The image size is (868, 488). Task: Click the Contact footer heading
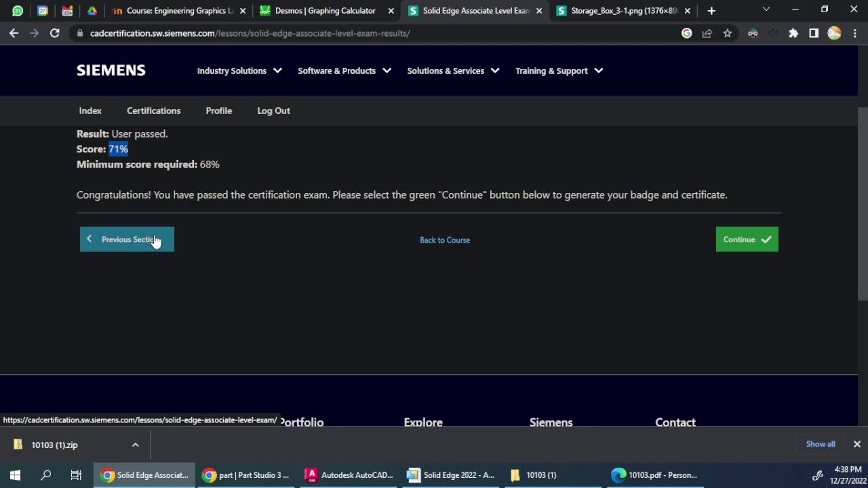tap(675, 422)
